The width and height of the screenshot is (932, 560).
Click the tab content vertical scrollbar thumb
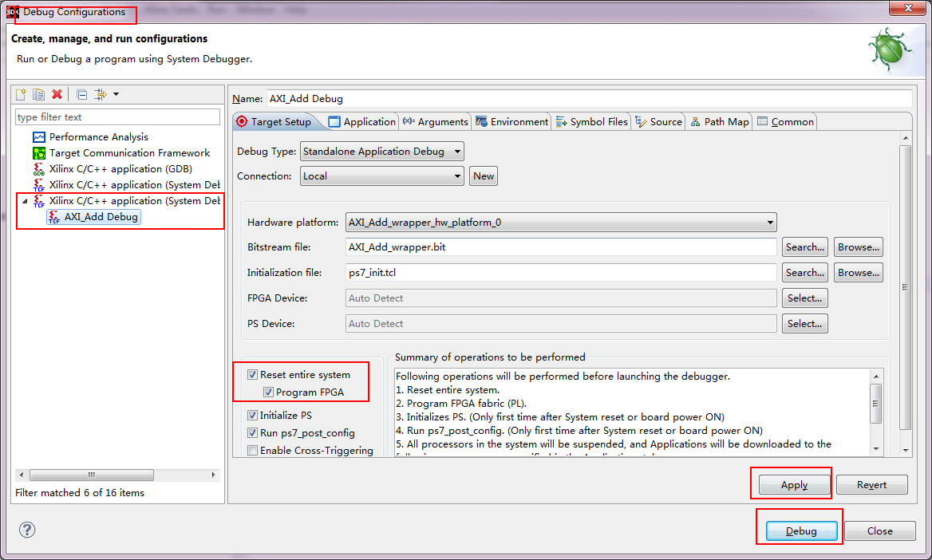click(x=905, y=287)
